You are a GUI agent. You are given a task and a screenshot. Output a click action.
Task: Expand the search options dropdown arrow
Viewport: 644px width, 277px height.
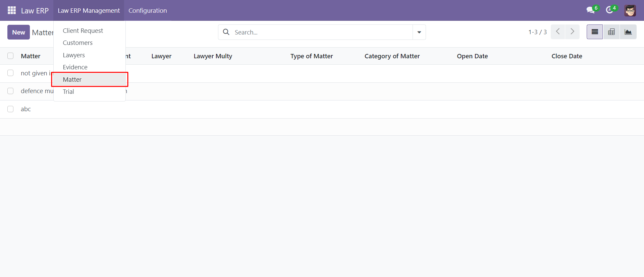(x=419, y=32)
